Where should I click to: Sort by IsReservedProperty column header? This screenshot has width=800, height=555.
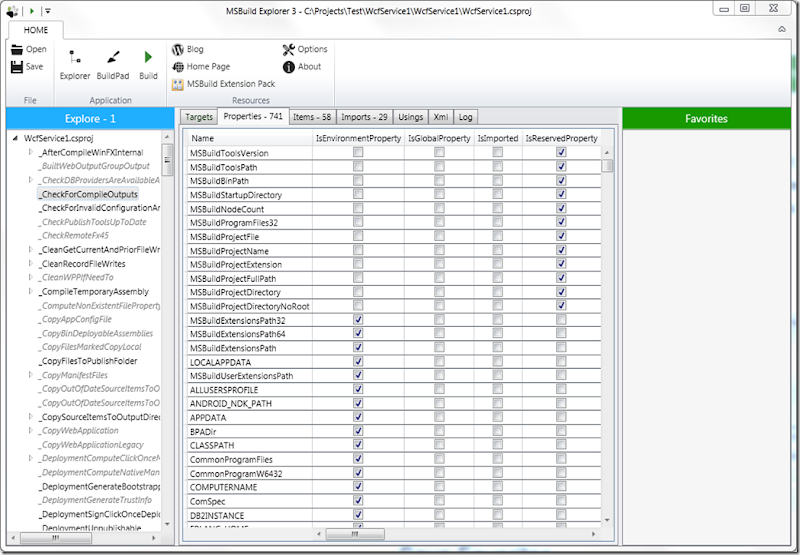561,138
